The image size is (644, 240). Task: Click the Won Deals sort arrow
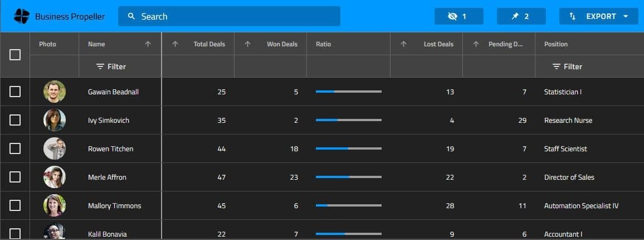click(x=248, y=44)
